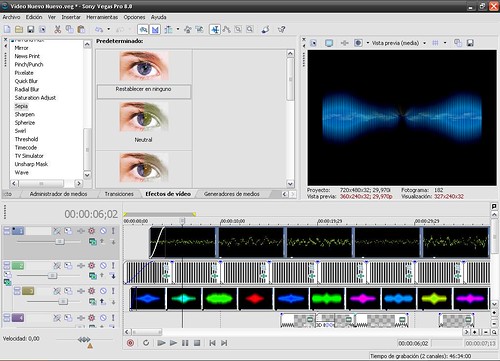Viewport: 500px width, 361px height.
Task: Switch to the Administrador de medios tab
Action: pos(58,194)
